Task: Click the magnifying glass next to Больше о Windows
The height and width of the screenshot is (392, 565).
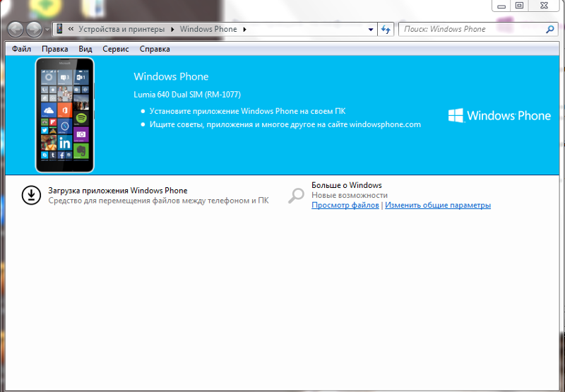Action: [297, 196]
